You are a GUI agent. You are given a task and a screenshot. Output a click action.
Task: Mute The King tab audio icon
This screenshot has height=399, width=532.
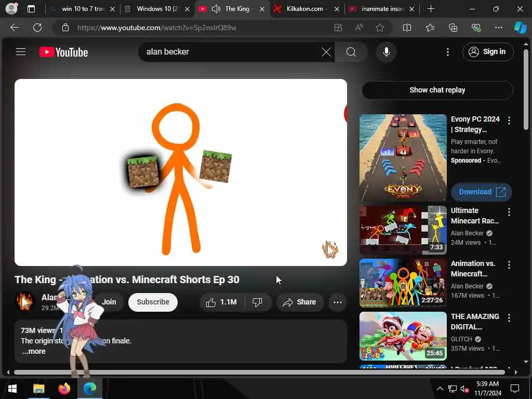(216, 9)
